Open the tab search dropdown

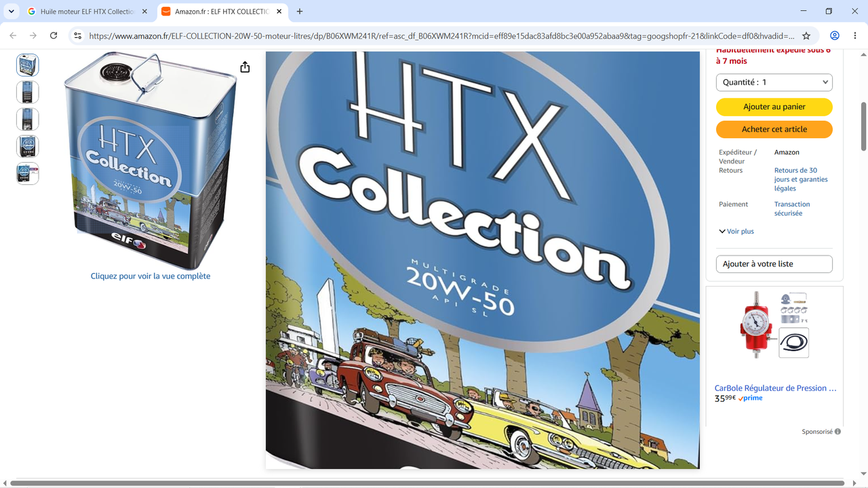click(x=12, y=12)
